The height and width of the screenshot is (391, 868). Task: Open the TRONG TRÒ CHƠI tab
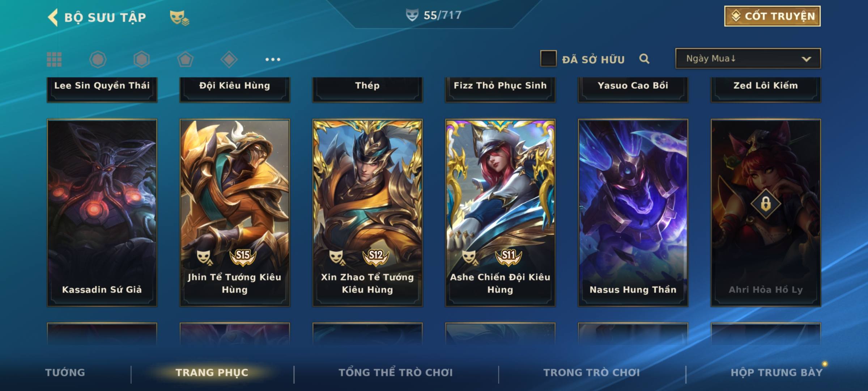(592, 373)
